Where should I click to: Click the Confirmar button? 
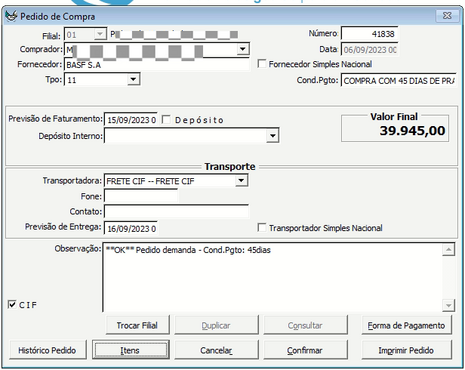coord(305,350)
